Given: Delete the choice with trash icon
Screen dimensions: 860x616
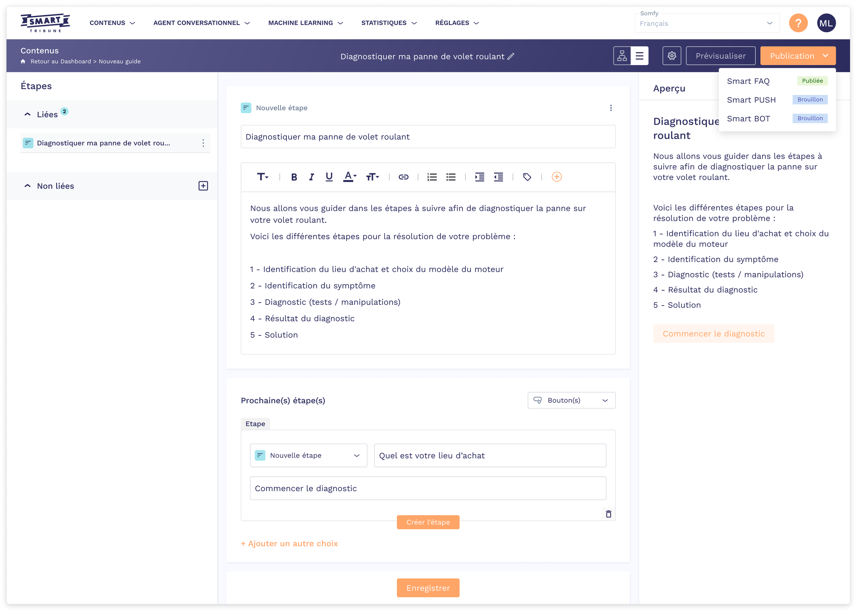Looking at the screenshot, I should click(x=608, y=514).
